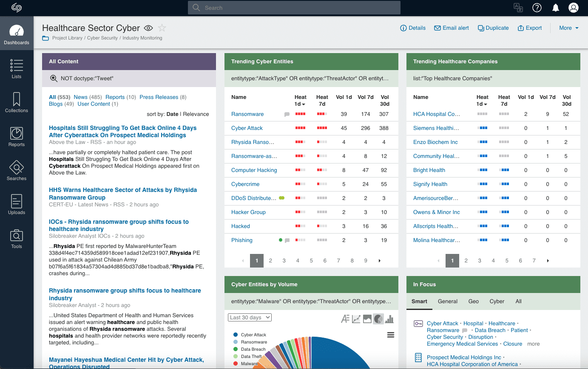588x369 pixels.
Task: Click the building icon beside Prospect Medical Holdings
Action: pyautogui.click(x=418, y=358)
